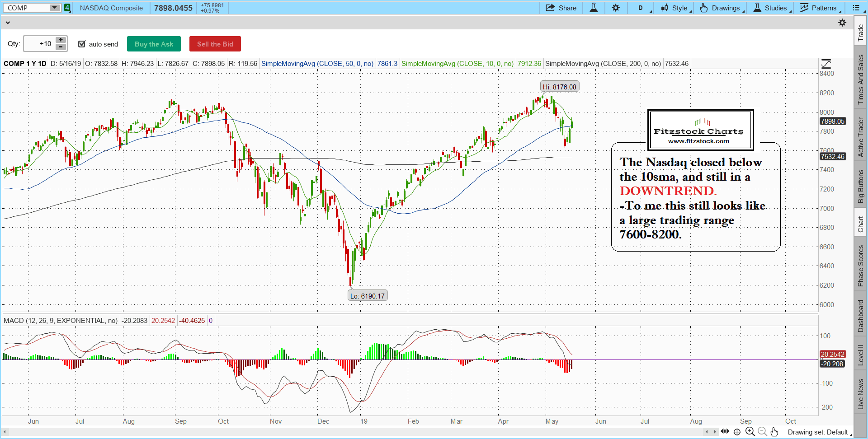Increase quantity with the plus stepper
868x439 pixels.
pyautogui.click(x=61, y=40)
